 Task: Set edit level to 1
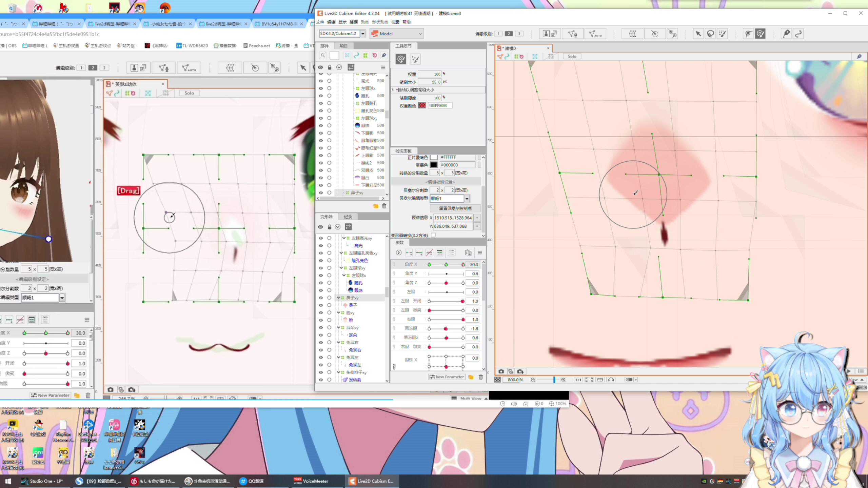pos(498,34)
